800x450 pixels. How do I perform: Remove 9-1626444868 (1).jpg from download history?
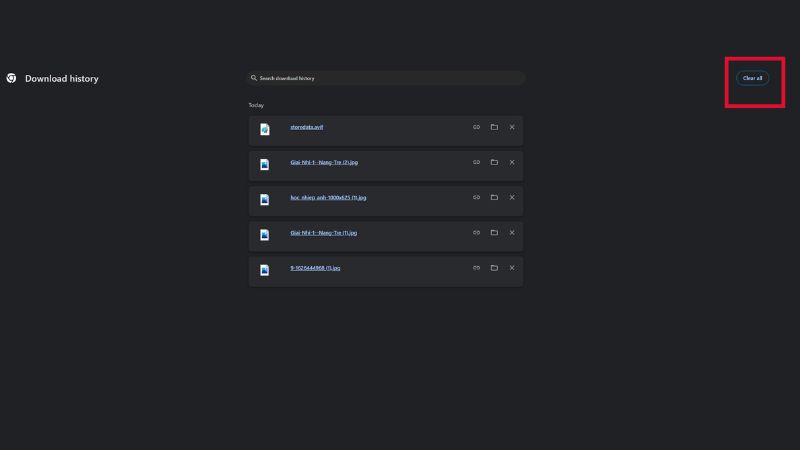tap(512, 268)
